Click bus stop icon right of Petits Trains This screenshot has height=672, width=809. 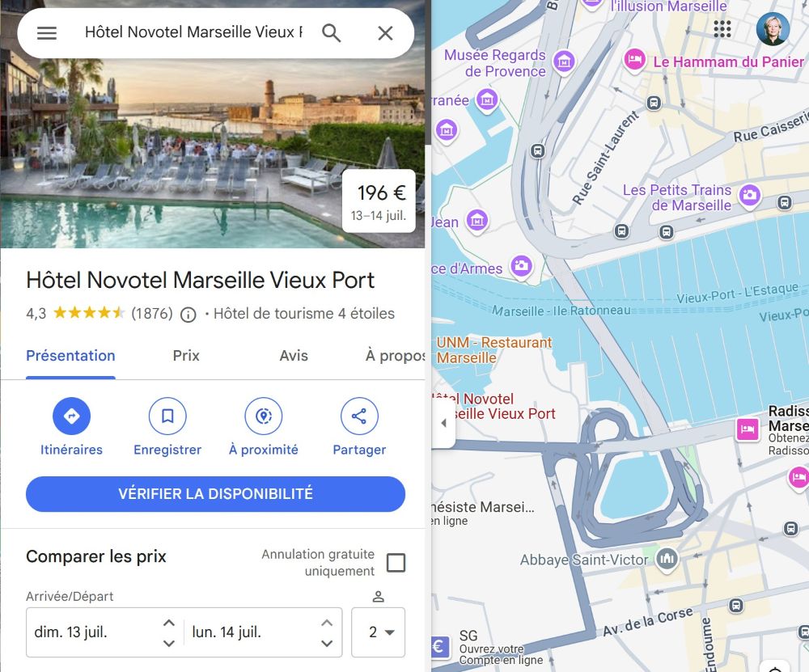(x=784, y=202)
